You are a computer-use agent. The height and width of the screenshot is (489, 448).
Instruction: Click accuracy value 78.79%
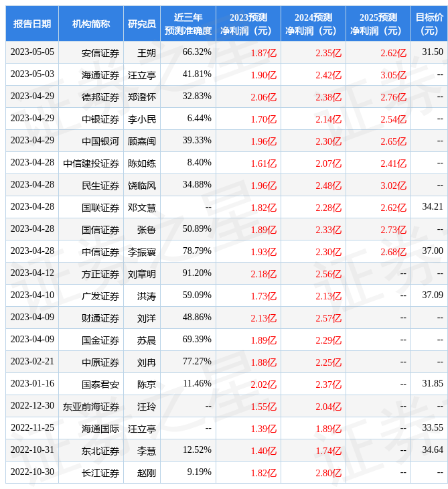(x=197, y=251)
